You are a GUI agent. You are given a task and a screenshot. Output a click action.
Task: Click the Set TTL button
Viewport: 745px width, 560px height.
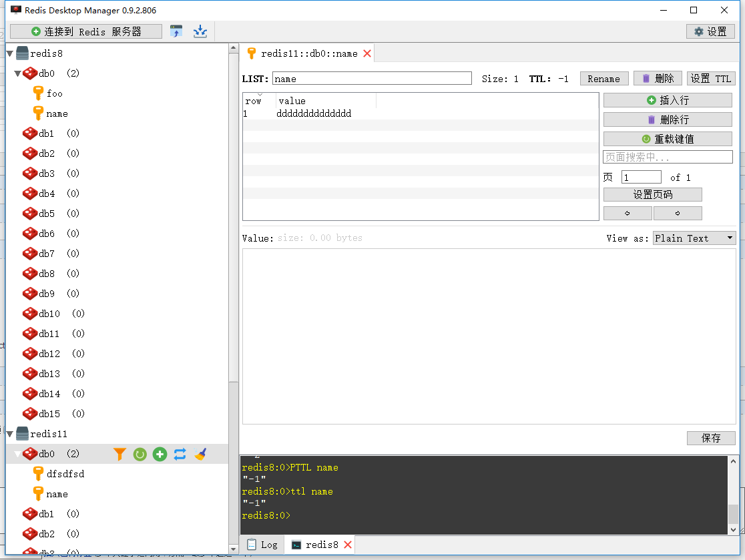[x=711, y=78]
